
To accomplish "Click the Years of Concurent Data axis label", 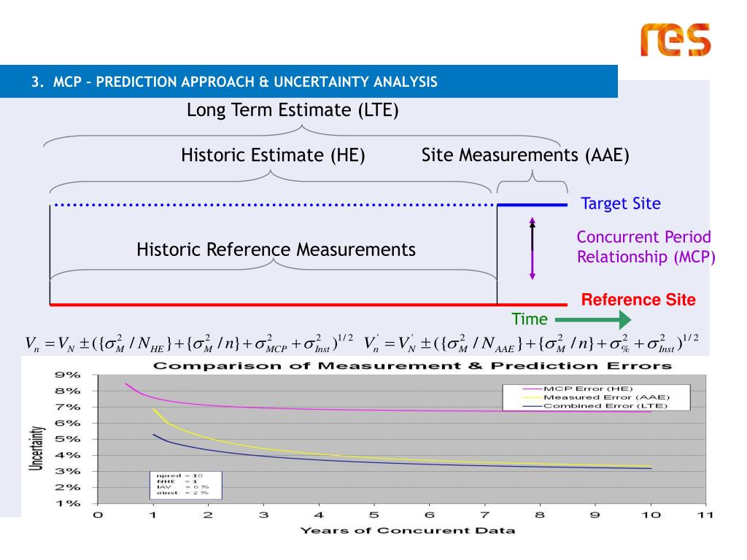I will click(408, 531).
